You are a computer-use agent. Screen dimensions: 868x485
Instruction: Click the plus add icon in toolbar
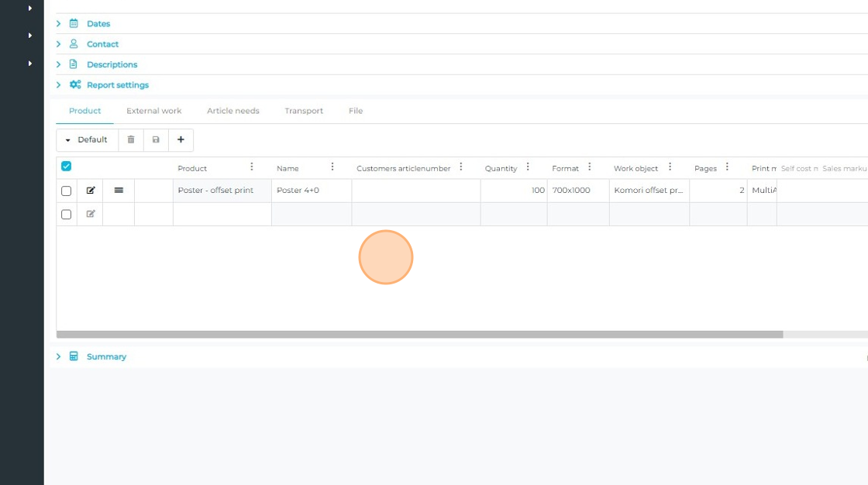[181, 140]
